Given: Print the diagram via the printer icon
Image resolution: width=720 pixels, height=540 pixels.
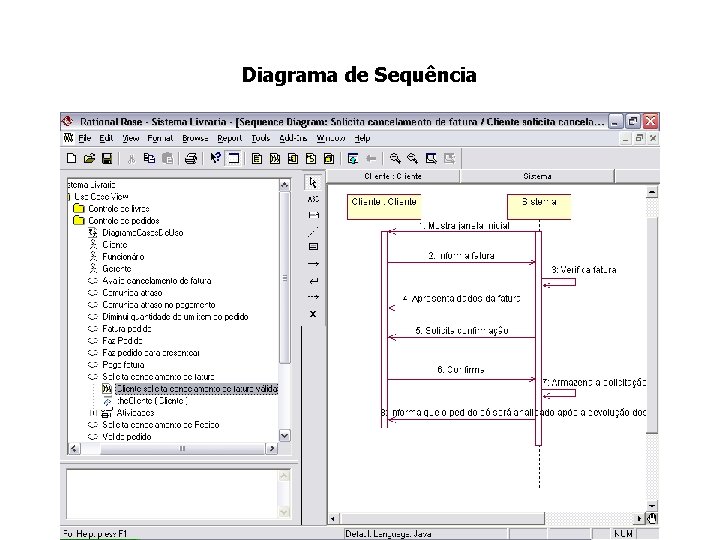Looking at the screenshot, I should (191, 158).
